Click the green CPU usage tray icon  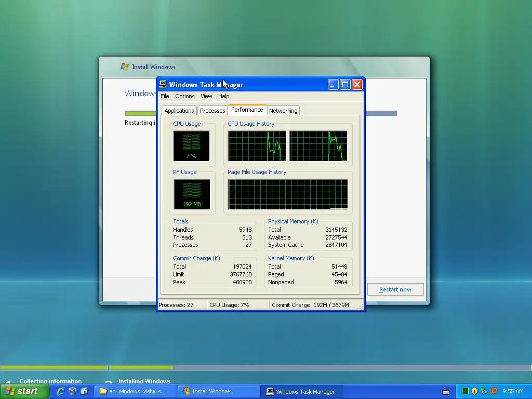pos(465,391)
